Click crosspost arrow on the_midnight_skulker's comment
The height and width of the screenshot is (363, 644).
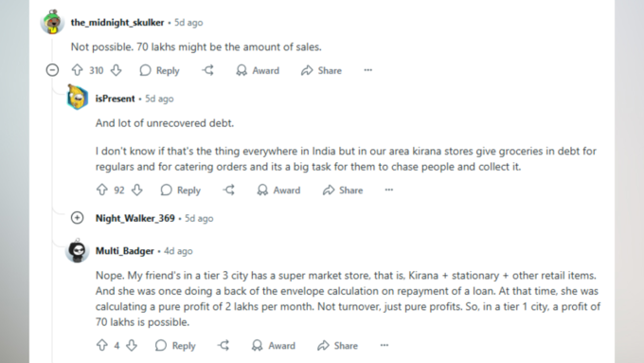(x=207, y=70)
